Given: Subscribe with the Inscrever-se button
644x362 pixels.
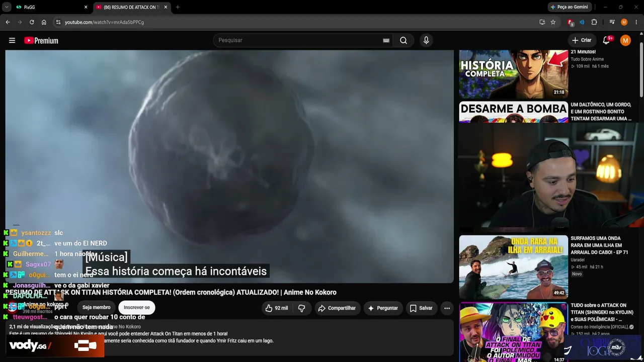Looking at the screenshot, I should click(x=137, y=308).
